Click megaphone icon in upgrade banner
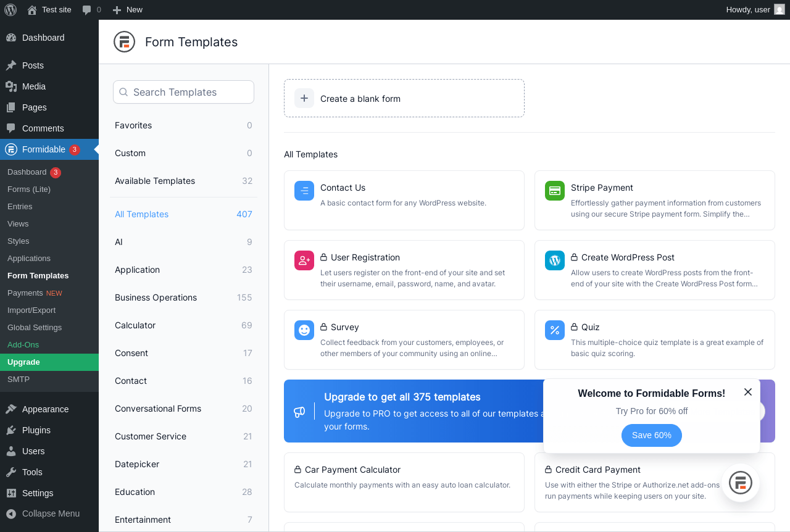This screenshot has width=790, height=532. tap(299, 412)
